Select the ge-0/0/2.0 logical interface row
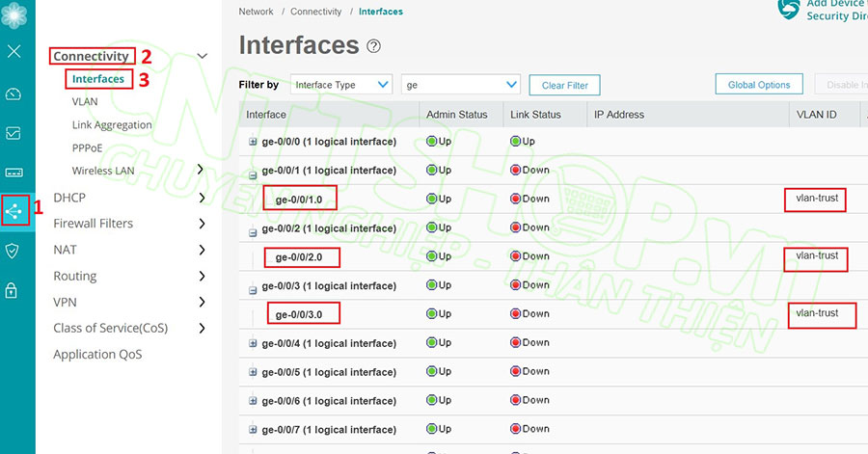This screenshot has width=868, height=454. pos(306,257)
